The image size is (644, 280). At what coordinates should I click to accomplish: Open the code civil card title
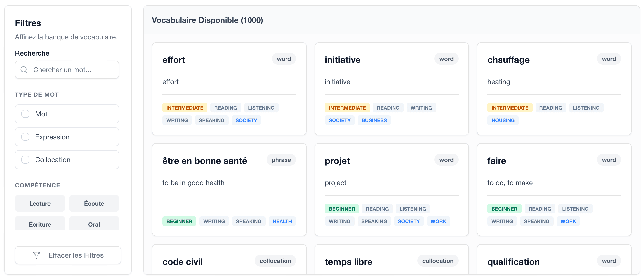182,262
